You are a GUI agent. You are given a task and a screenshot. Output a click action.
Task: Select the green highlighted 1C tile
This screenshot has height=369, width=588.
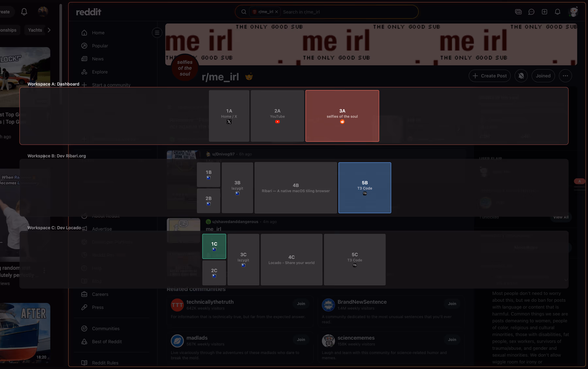click(x=214, y=246)
